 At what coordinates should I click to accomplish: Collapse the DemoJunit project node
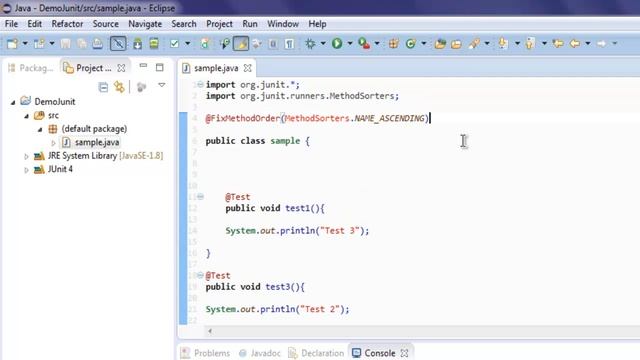13,102
